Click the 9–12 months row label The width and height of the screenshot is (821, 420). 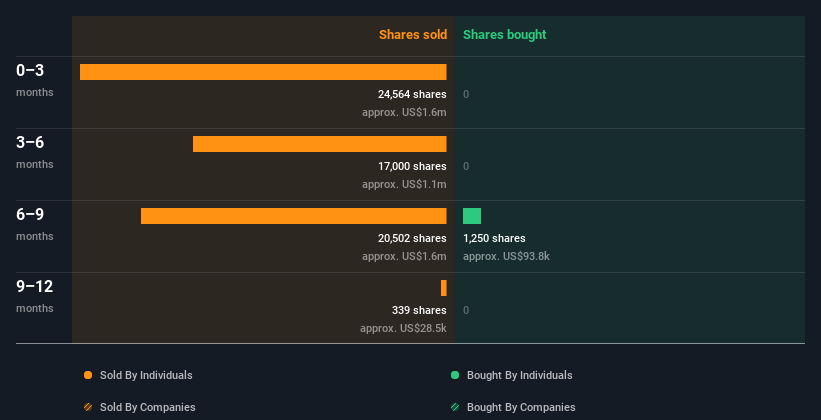click(x=35, y=295)
